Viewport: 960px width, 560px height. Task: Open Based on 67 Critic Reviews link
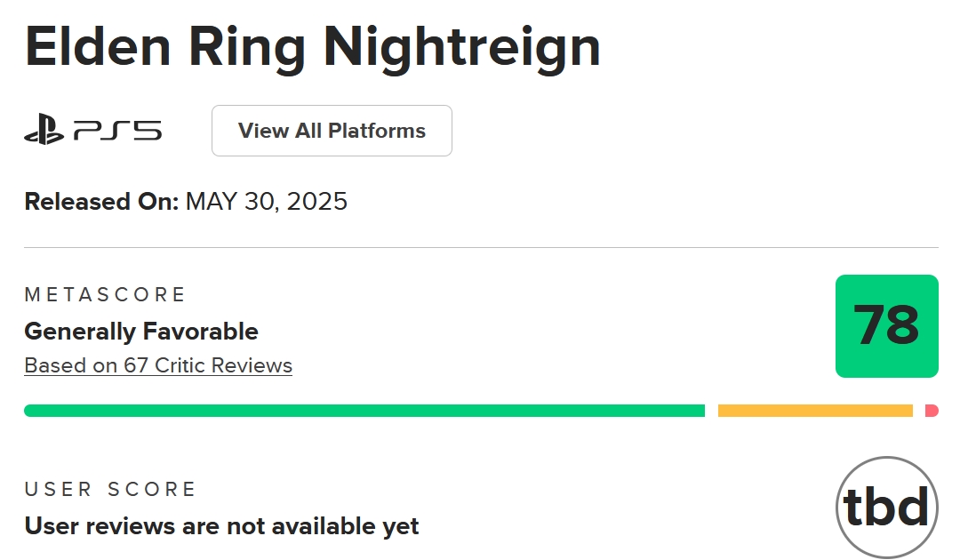coord(158,365)
